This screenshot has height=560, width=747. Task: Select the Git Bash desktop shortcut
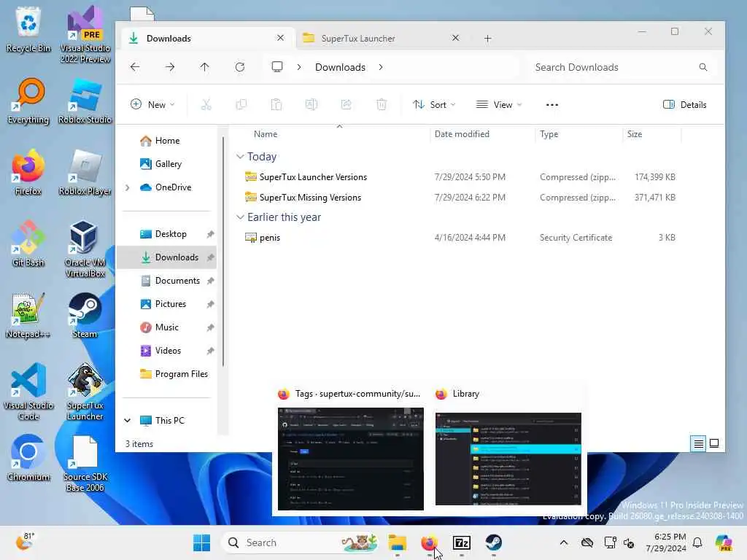(x=28, y=244)
